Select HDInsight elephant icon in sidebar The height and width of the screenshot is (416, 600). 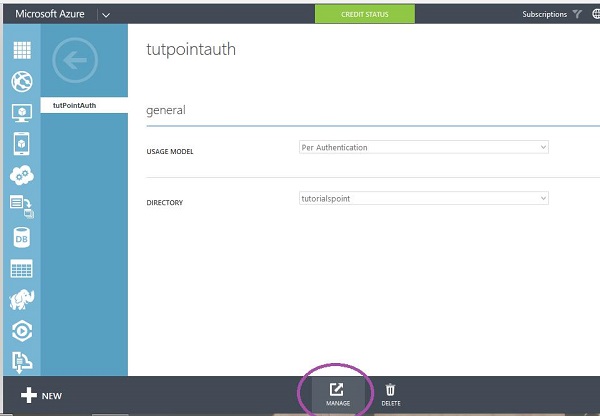coord(21,299)
